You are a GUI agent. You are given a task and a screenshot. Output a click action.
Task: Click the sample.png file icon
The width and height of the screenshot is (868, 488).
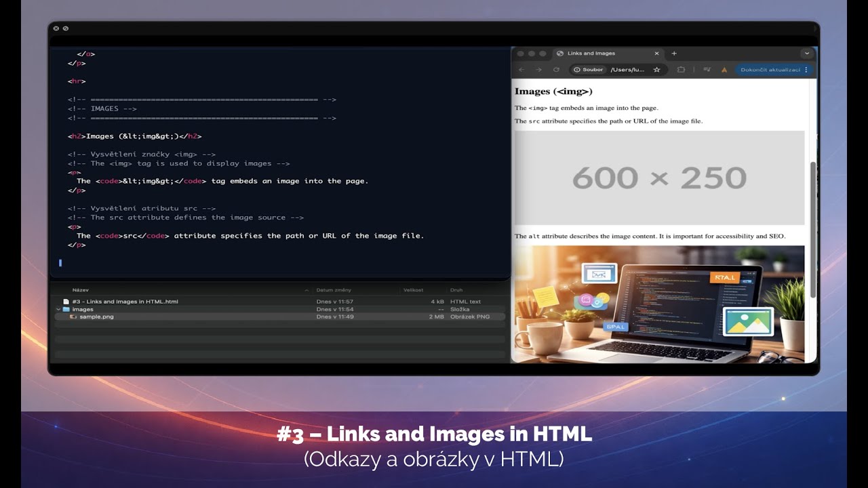pyautogui.click(x=73, y=317)
